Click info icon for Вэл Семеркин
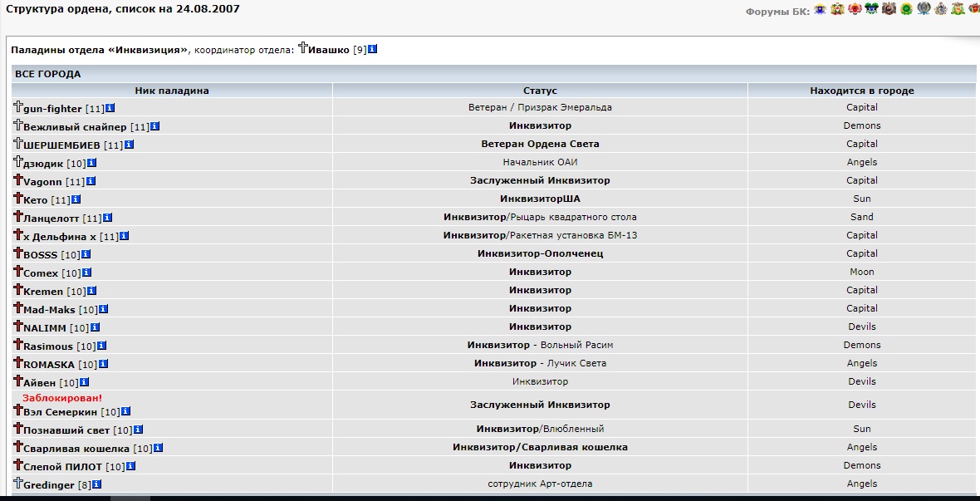 pyautogui.click(x=125, y=411)
